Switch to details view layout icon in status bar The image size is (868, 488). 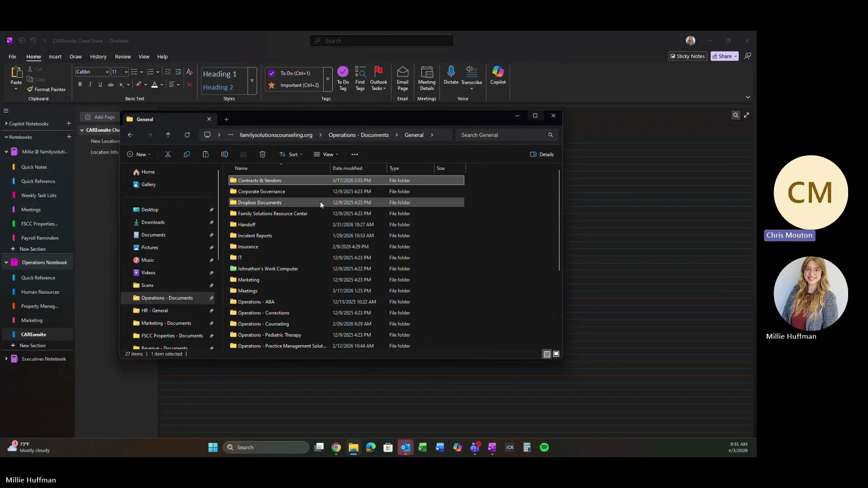(x=547, y=354)
